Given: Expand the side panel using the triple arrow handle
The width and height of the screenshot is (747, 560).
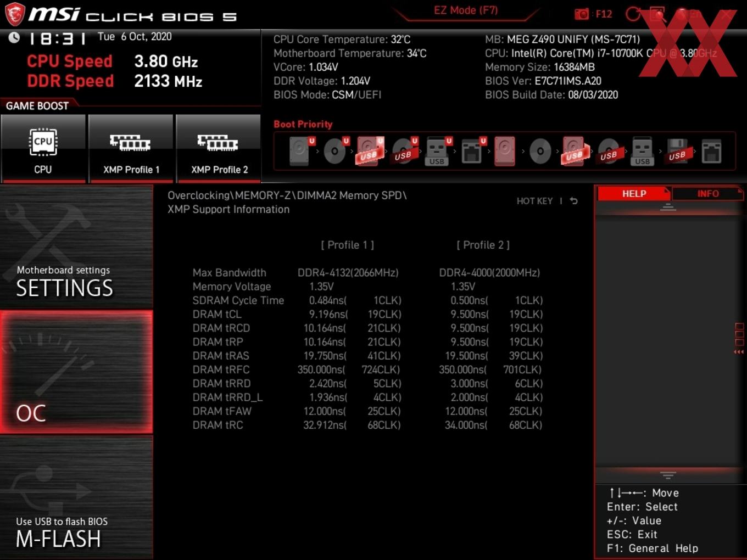Looking at the screenshot, I should [739, 352].
